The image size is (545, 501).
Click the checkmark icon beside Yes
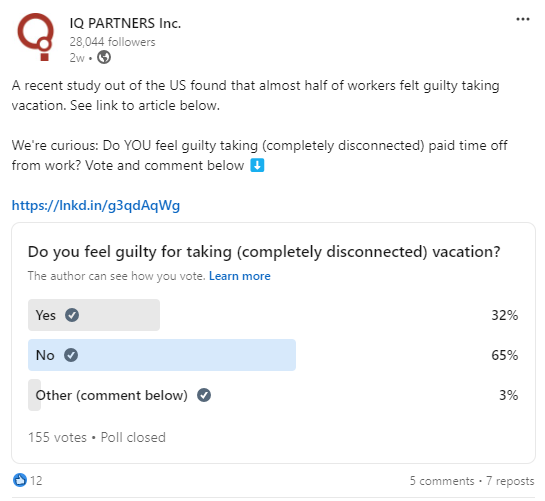[x=72, y=315]
